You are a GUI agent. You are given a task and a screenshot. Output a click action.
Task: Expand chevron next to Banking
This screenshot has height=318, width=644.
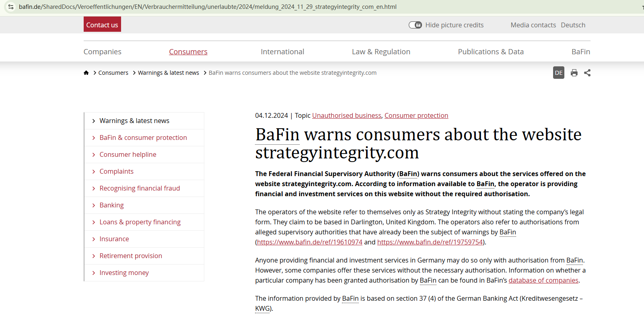click(94, 205)
